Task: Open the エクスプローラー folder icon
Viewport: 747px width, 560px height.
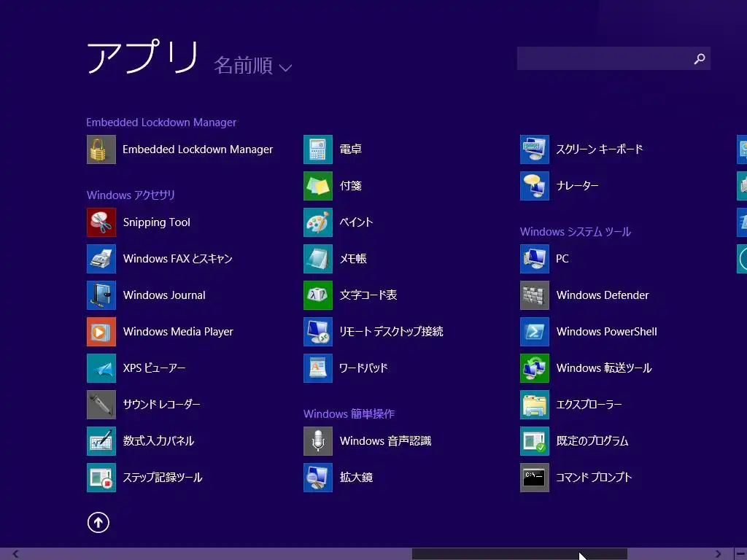Action: [535, 404]
